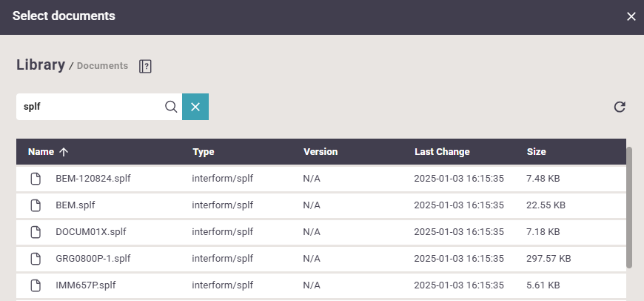Screen dimensions: 644x301
Task: Click the file icon for BEM.splf
Action: coord(35,205)
